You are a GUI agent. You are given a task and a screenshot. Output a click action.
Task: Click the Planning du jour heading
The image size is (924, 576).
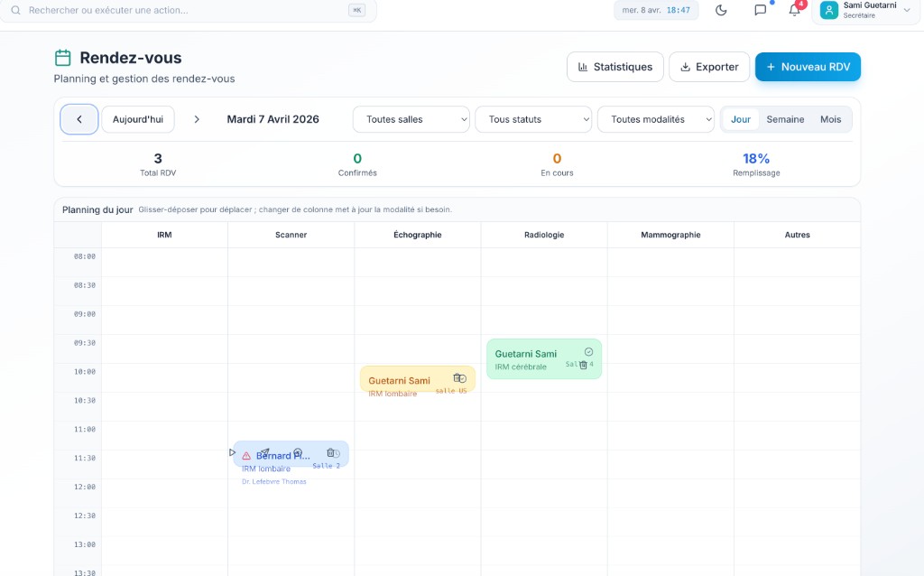(97, 209)
